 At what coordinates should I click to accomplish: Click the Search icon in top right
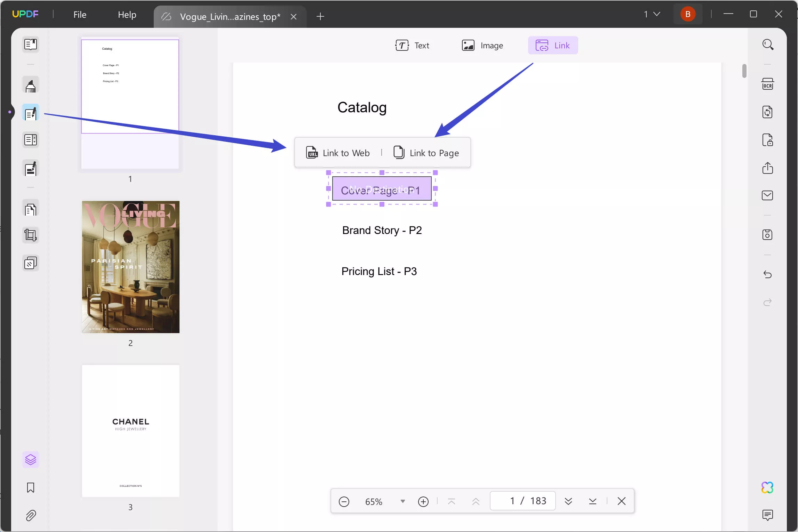[768, 45]
